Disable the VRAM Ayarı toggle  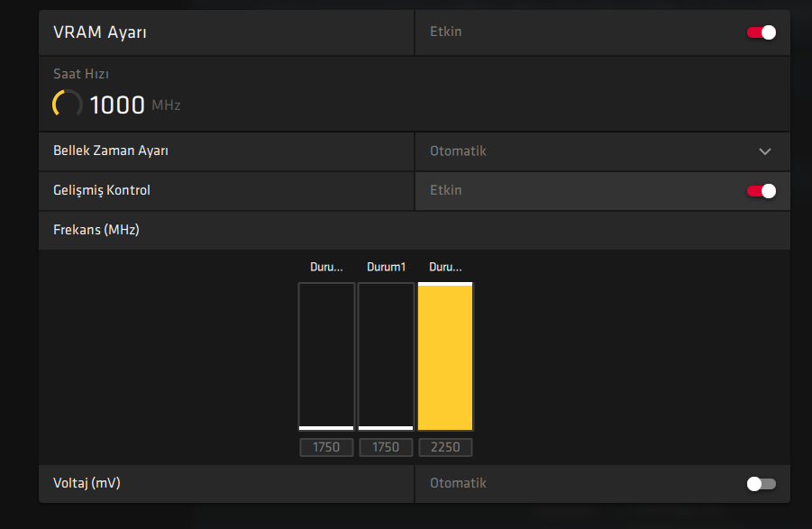pos(761,32)
